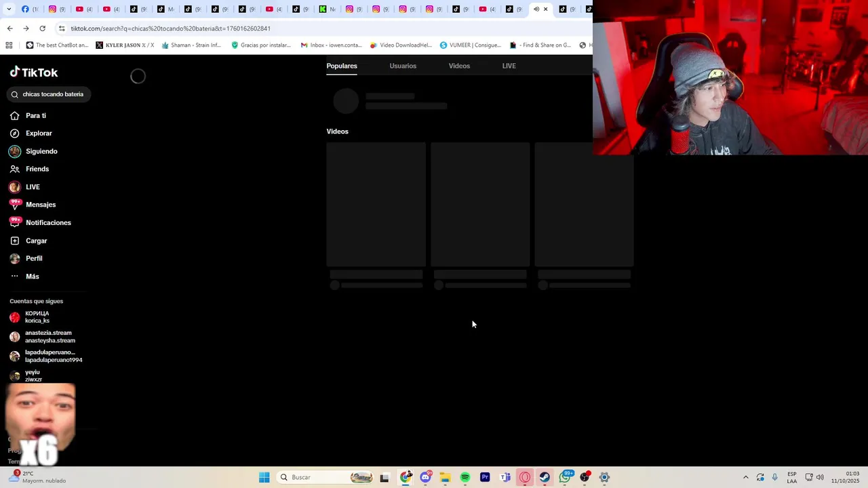This screenshot has width=868, height=488.
Task: View site information icon in address bar
Action: 62,28
